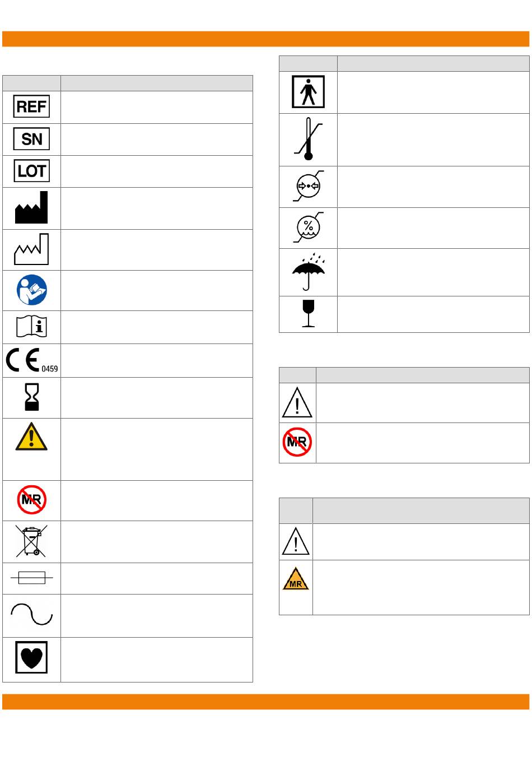Select the hourglass use-by date icon
This screenshot has height=780, width=532.
(x=31, y=397)
